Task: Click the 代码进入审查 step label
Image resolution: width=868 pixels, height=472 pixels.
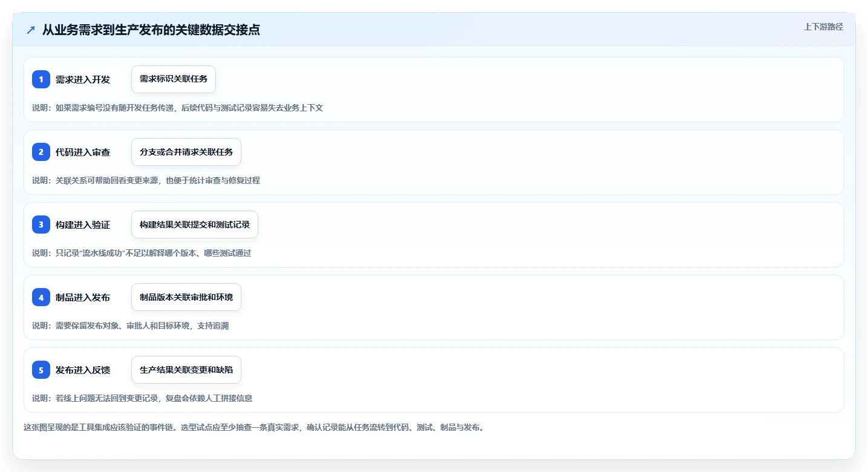Action: coord(83,152)
